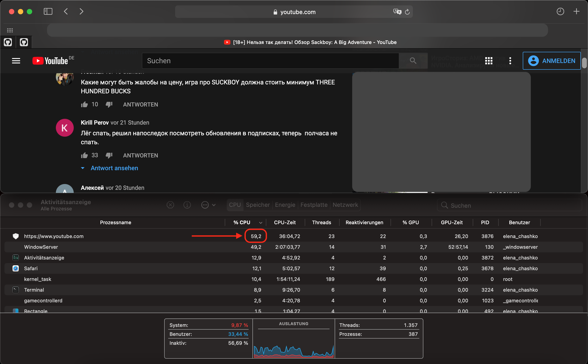Click the YouTube logo
588x364 pixels.
pos(50,61)
